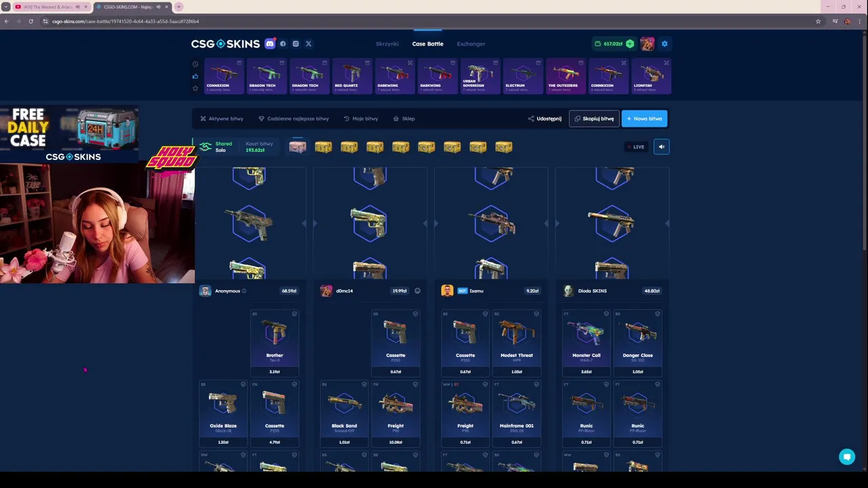Open Aktywne bitwy section

click(x=222, y=119)
